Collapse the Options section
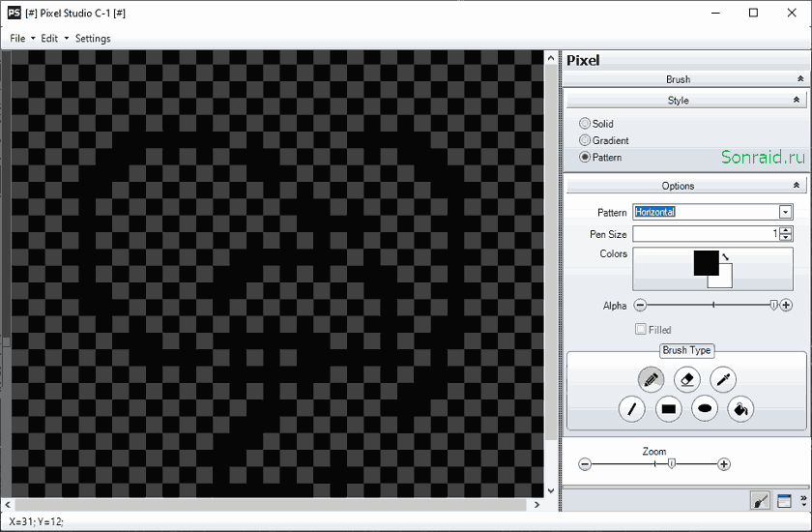 [797, 185]
